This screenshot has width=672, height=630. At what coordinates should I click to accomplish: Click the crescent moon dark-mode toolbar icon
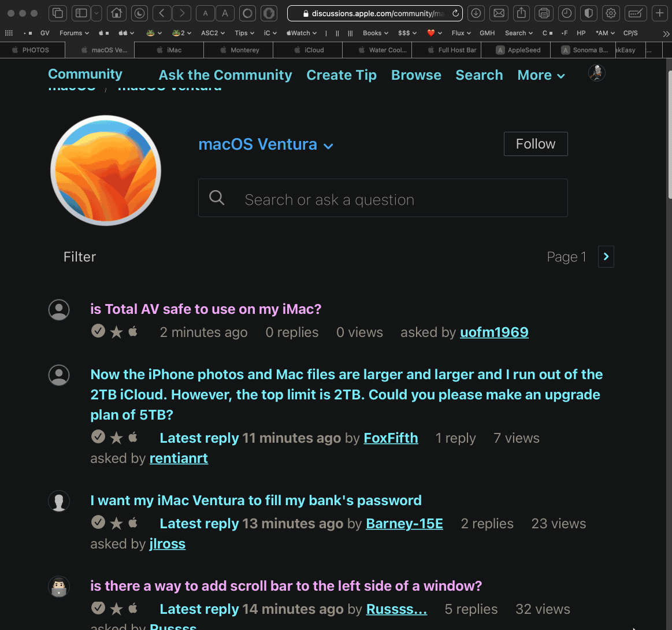coord(139,13)
